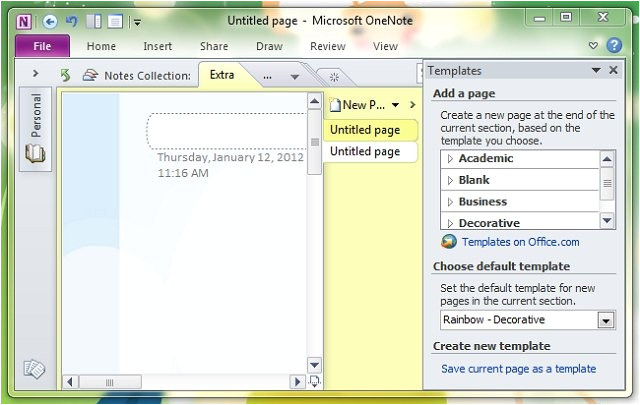The height and width of the screenshot is (405, 640).
Task: Open the Review tab
Action: (328, 46)
